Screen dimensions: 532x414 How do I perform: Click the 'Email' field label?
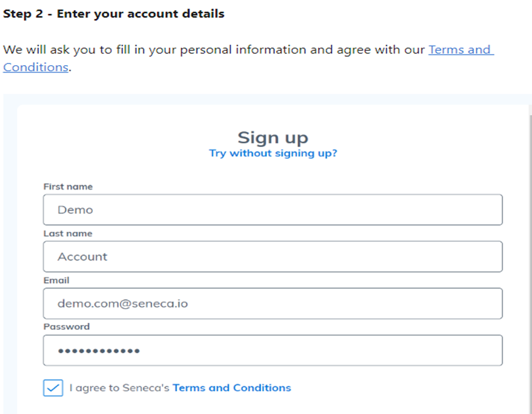(57, 280)
